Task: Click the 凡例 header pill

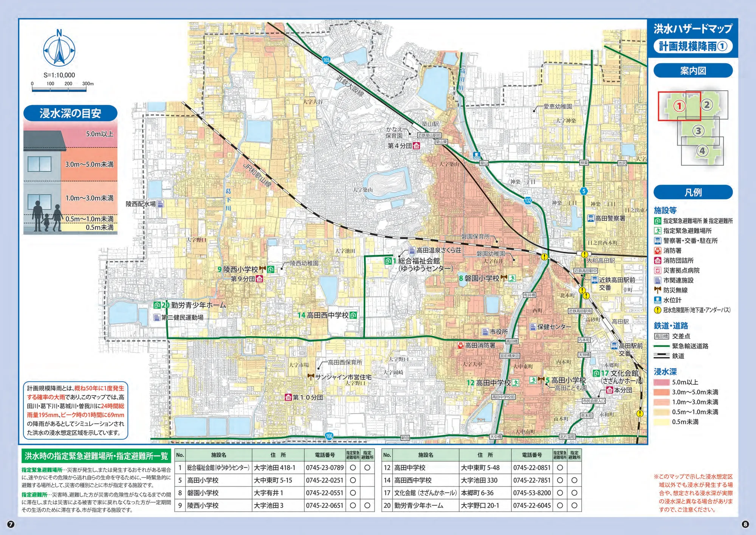Action: pyautogui.click(x=693, y=192)
